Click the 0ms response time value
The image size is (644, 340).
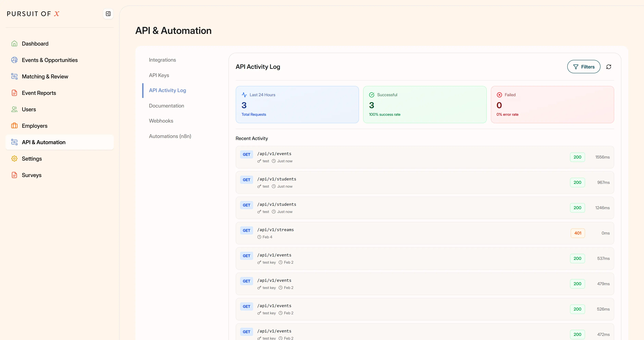coord(605,233)
